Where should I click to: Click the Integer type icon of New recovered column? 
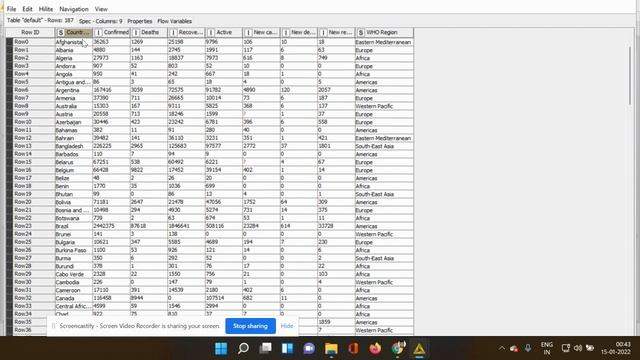(323, 33)
